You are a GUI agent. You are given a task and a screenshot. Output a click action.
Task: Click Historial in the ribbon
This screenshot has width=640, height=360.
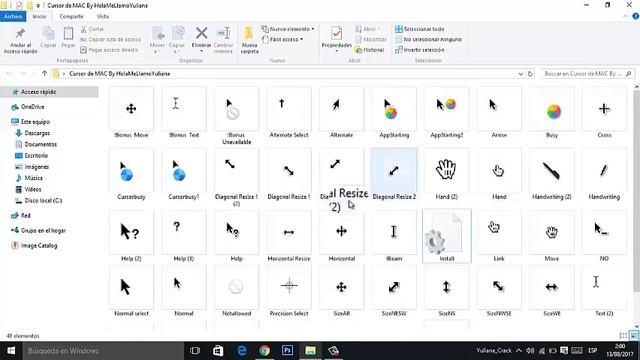(x=369, y=50)
